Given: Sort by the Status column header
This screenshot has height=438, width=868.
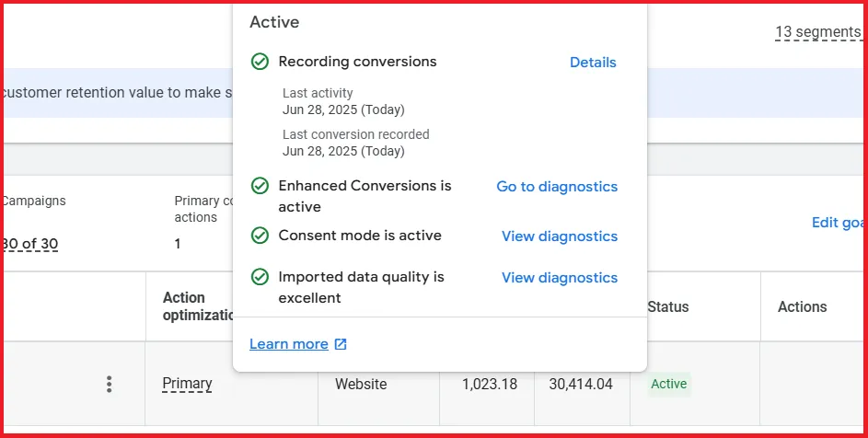Looking at the screenshot, I should coord(667,306).
